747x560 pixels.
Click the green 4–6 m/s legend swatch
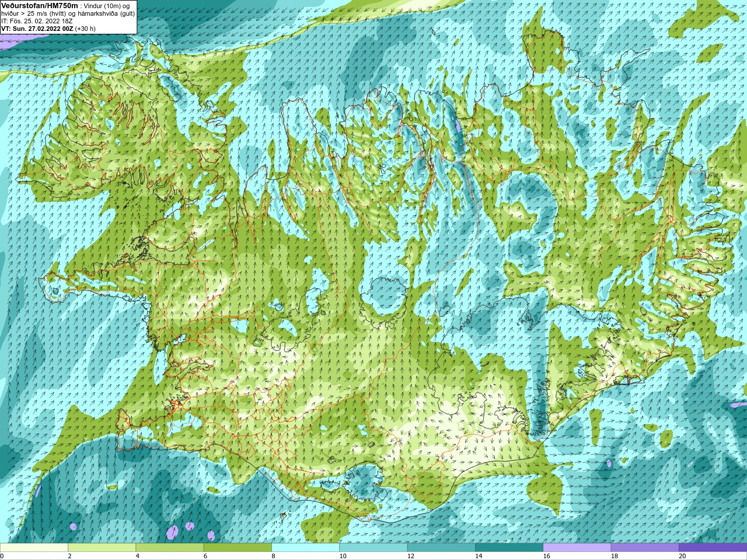tap(169, 548)
